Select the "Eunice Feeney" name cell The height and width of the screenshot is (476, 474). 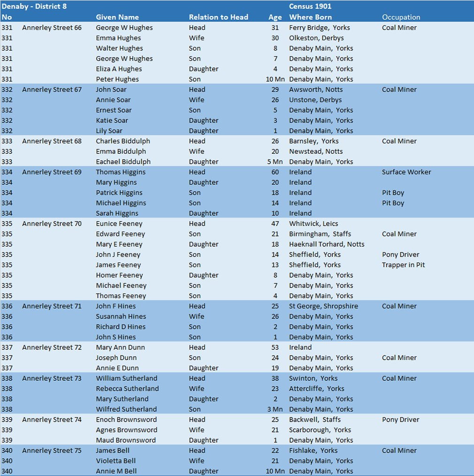tap(120, 224)
